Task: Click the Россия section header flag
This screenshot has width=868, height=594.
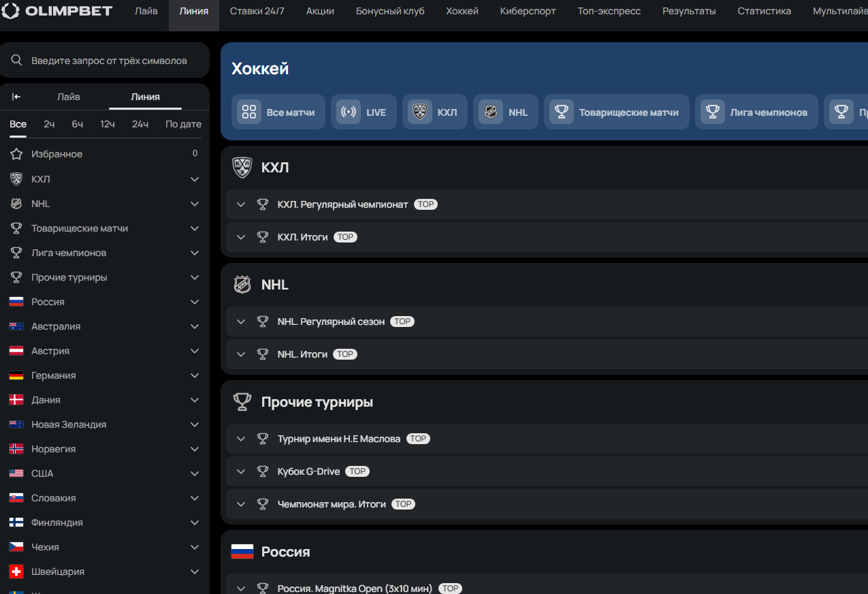Action: point(242,552)
